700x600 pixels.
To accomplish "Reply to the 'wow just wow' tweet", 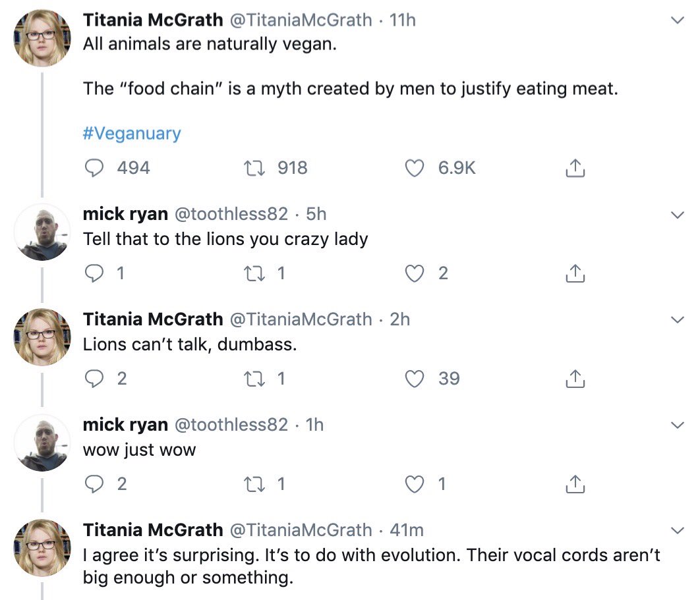I will 96,484.
